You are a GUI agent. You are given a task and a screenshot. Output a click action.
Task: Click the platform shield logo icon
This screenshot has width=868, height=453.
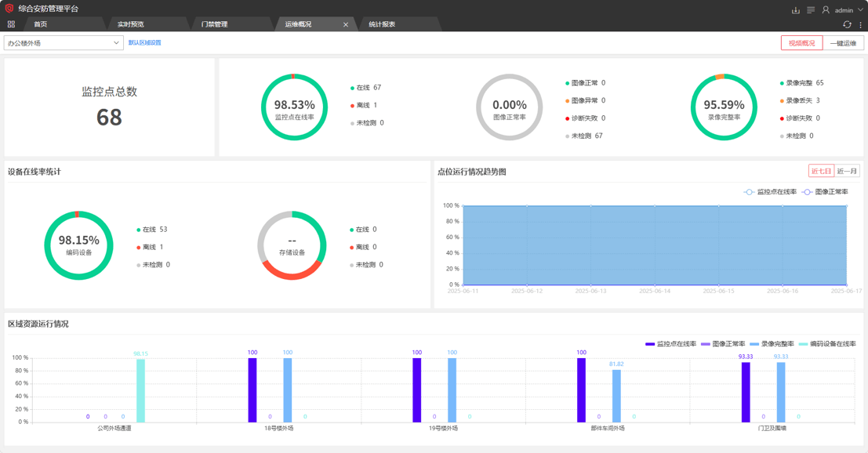(9, 8)
